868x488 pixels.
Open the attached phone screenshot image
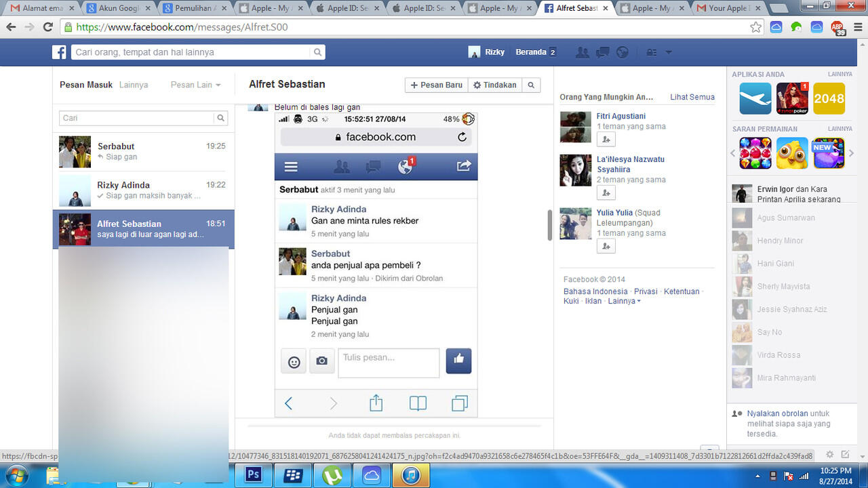[x=376, y=265]
